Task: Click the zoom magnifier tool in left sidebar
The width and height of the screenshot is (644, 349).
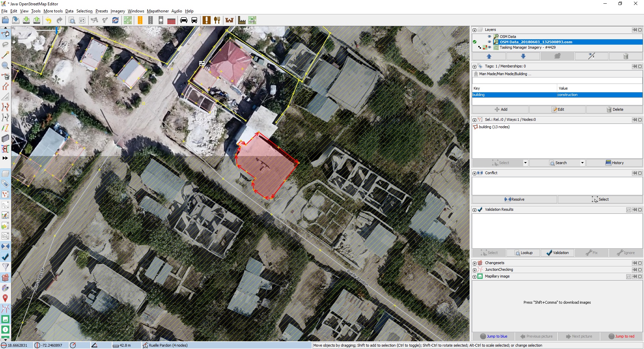Action: [5, 65]
